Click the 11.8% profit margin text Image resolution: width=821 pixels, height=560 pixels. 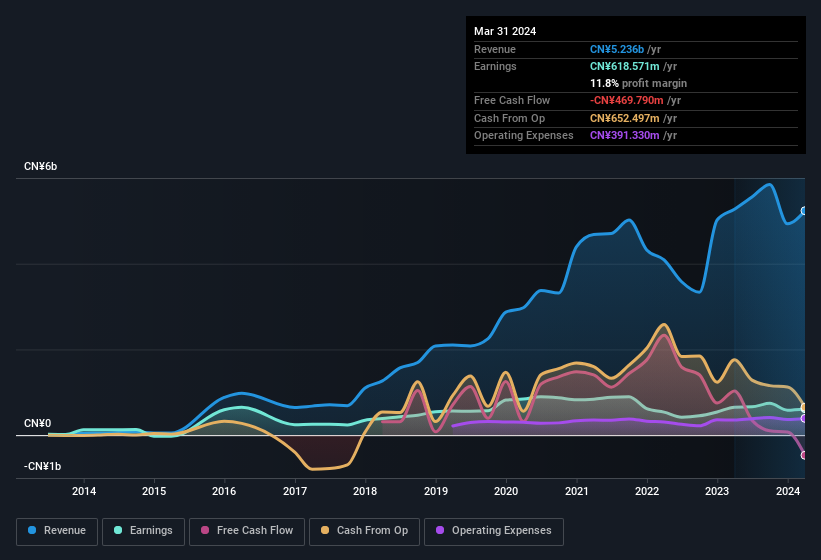click(x=638, y=83)
